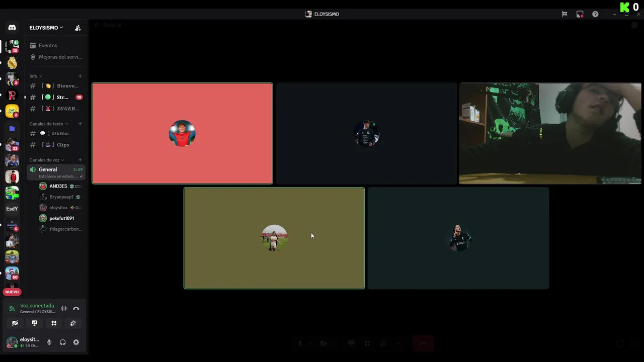Expand the blue server folder icon
644x362 pixels.
[12, 129]
